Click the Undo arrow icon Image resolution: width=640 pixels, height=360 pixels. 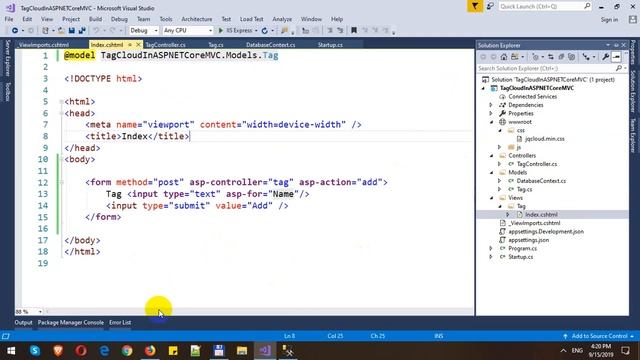click(x=96, y=31)
